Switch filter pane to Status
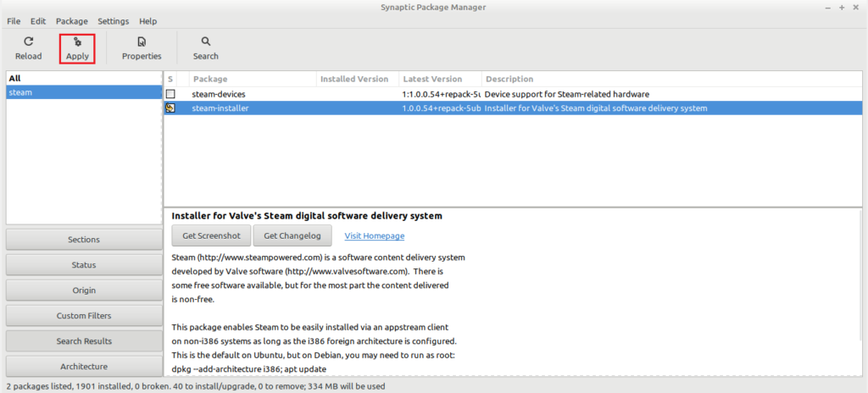 coord(84,265)
